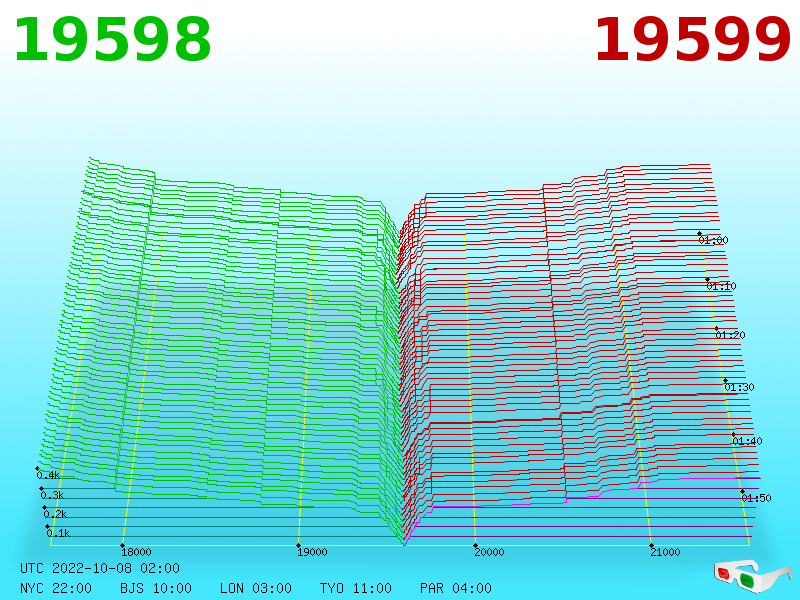Screen dimensions: 800x600
Task: Click the PAR 04:00 time
Action: coord(456,588)
